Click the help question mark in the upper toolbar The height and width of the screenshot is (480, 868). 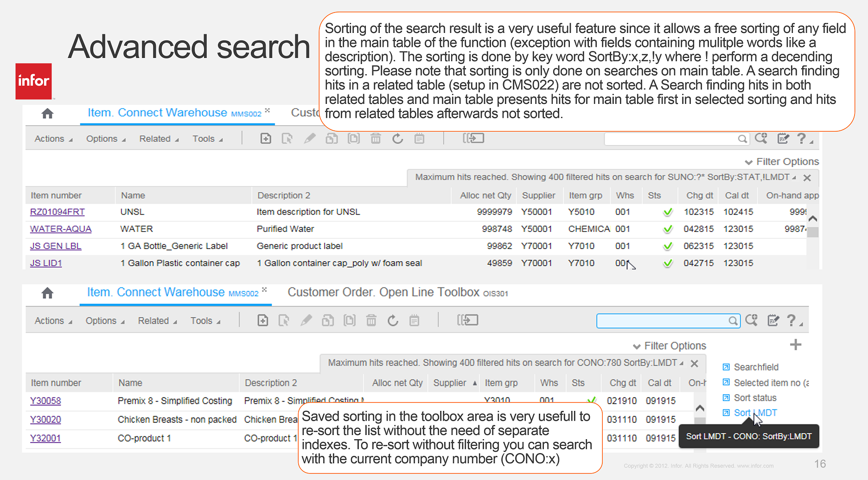[801, 139]
